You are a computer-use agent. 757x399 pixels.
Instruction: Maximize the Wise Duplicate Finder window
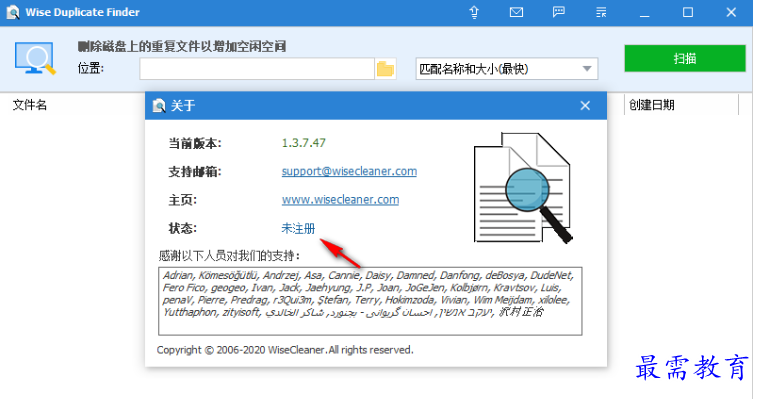(x=688, y=12)
